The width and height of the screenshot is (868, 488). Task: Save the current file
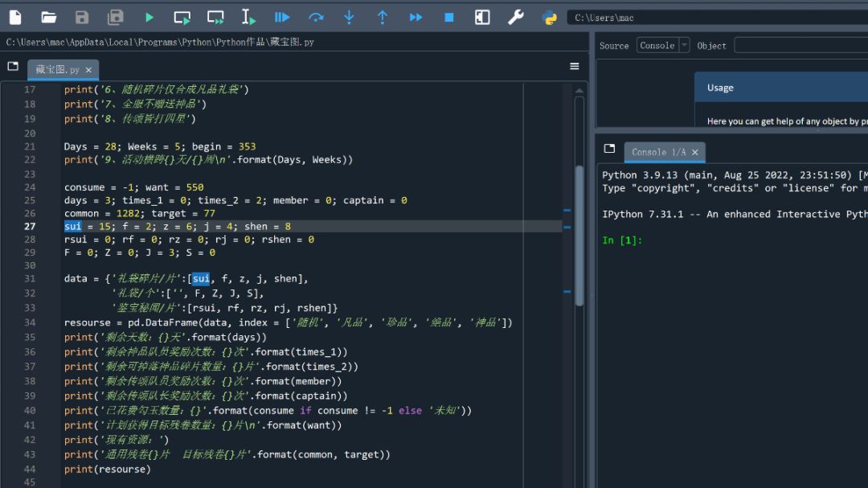[82, 17]
